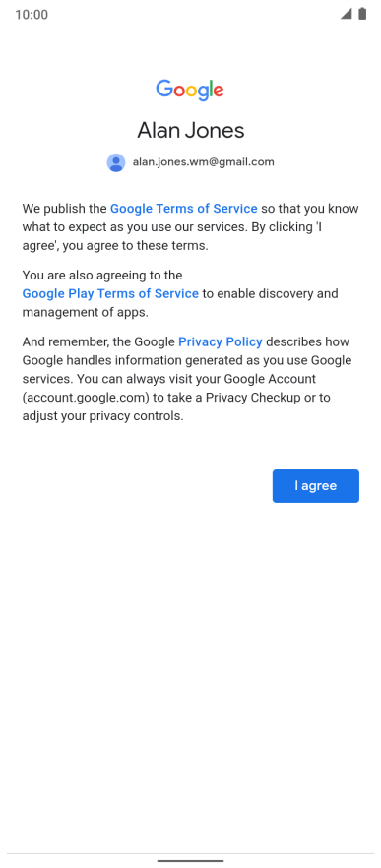Tap the alan.jones.wm@gmail.com email address
The height and width of the screenshot is (868, 381).
[203, 162]
